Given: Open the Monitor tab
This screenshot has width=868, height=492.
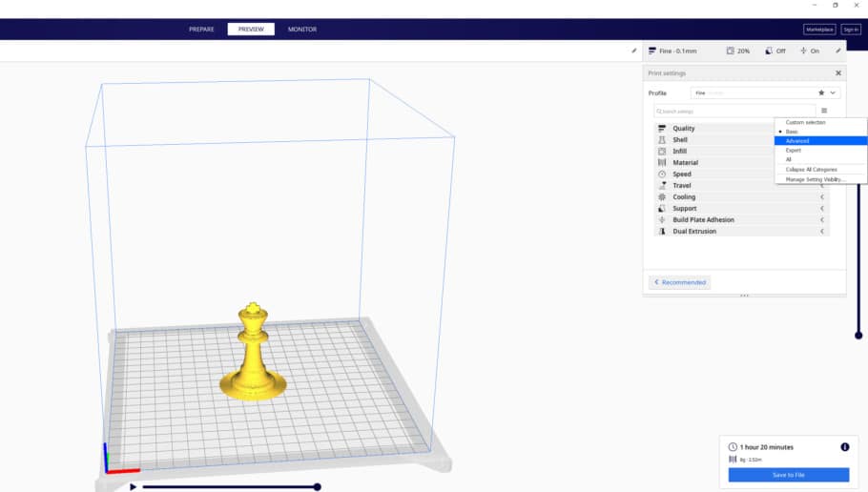Looking at the screenshot, I should pyautogui.click(x=302, y=30).
